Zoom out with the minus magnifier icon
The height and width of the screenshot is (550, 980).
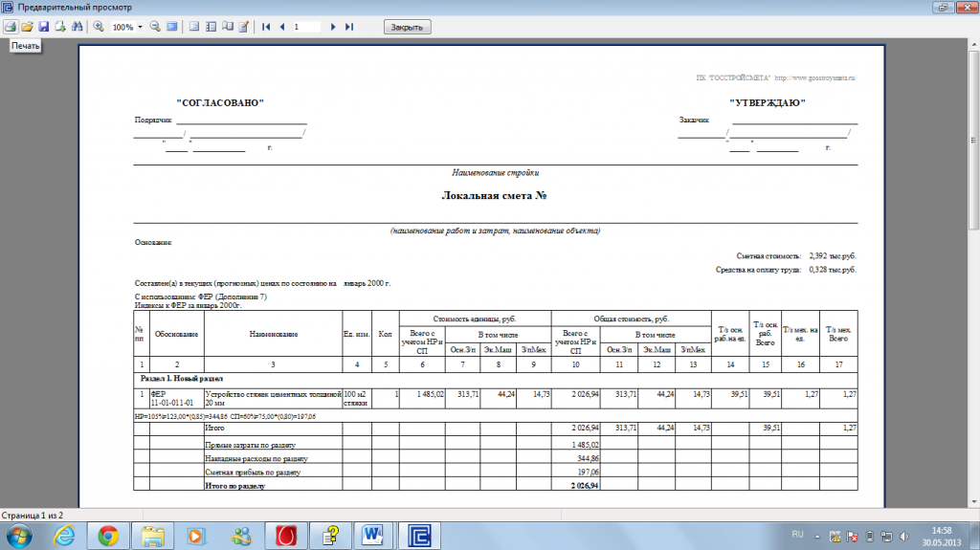(155, 27)
